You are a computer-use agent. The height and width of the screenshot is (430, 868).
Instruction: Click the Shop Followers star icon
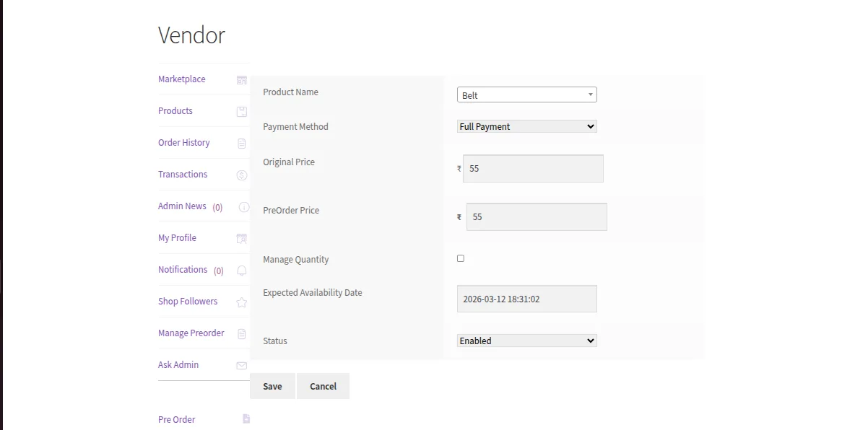[x=242, y=302]
